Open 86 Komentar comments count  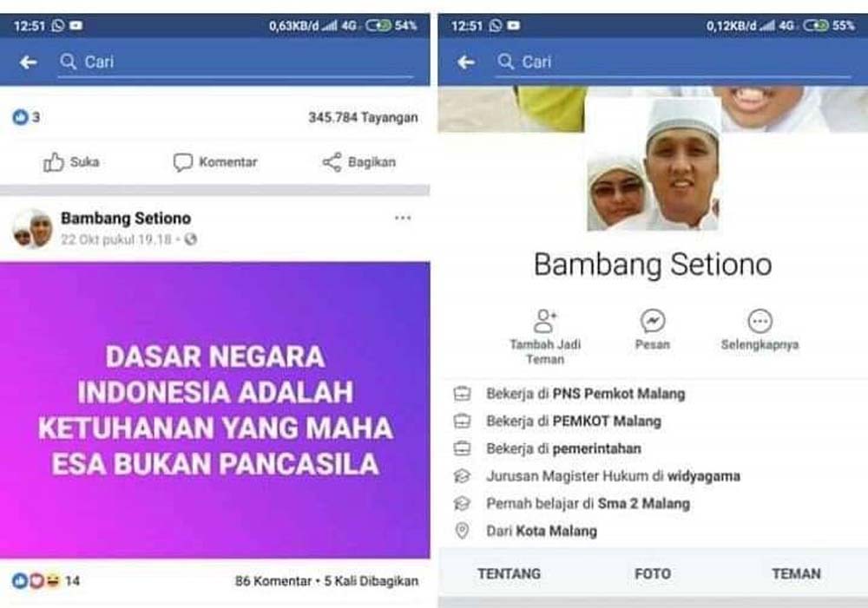273,581
